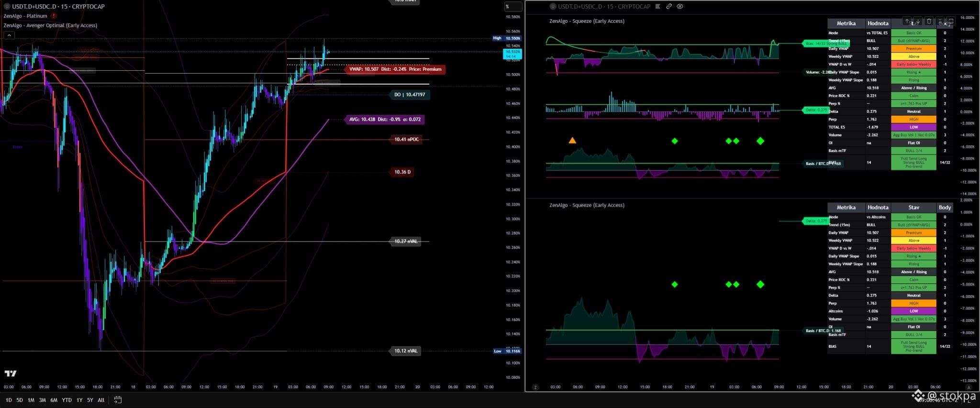Select the 3M date range
The width and height of the screenshot is (980, 408).
click(x=43, y=400)
